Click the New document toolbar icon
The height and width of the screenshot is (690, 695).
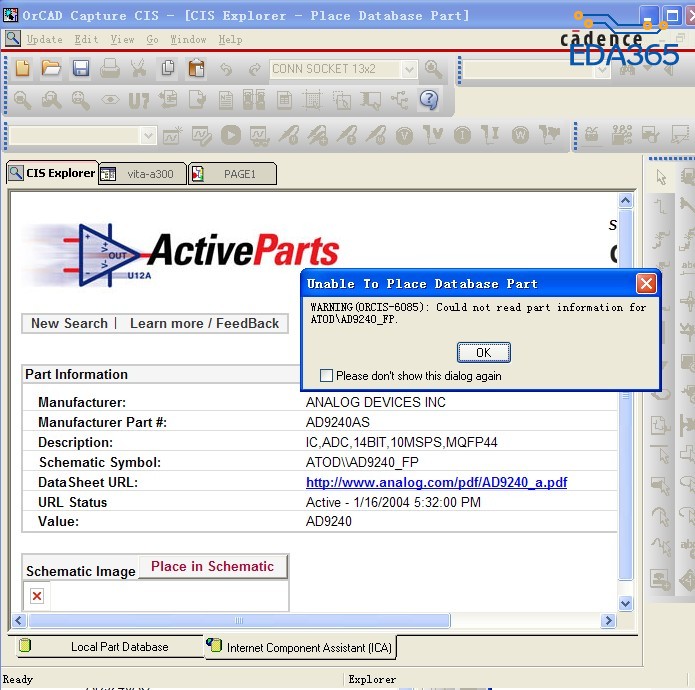(23, 69)
